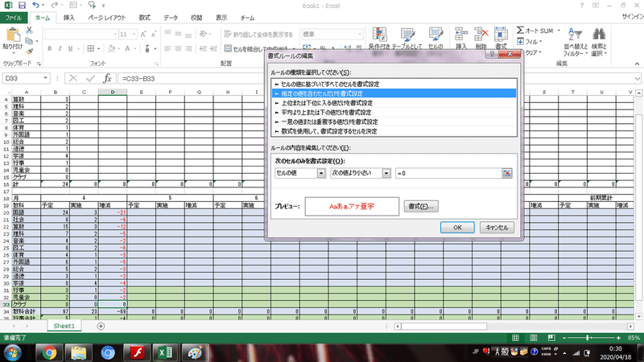Switch to the 数式 ribbon tab
Viewport: 644px width, 362px height.
145,18
